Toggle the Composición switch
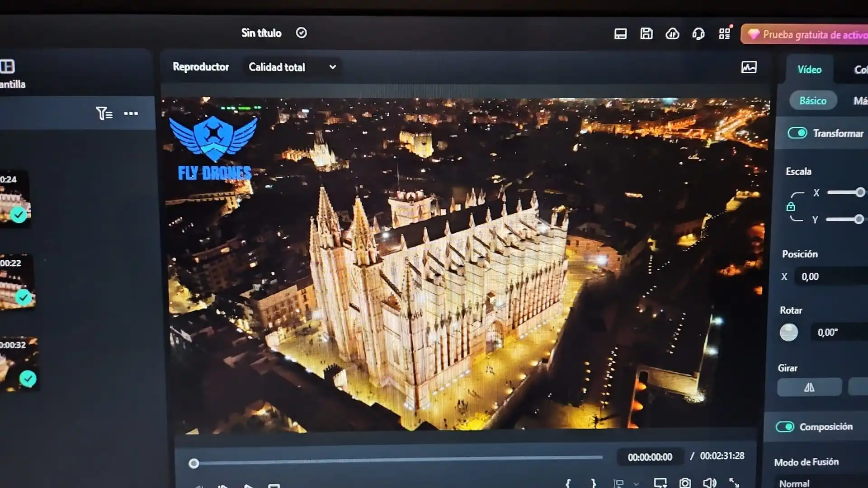Image resolution: width=868 pixels, height=488 pixels. click(x=785, y=427)
